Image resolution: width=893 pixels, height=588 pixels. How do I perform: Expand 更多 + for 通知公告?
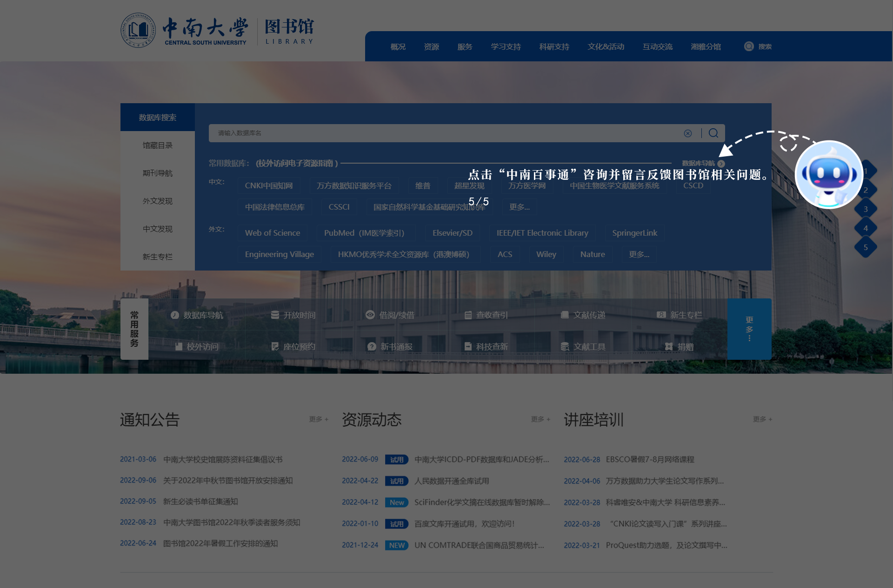[319, 419]
